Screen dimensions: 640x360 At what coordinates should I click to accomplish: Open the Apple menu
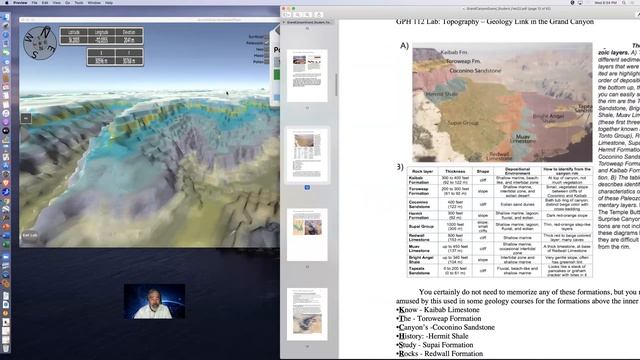[7, 2]
